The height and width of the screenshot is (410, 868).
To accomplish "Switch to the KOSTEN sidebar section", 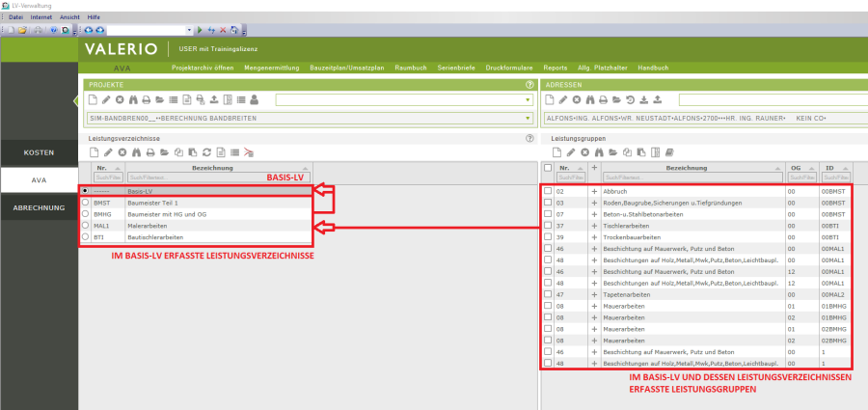I will coord(39,152).
